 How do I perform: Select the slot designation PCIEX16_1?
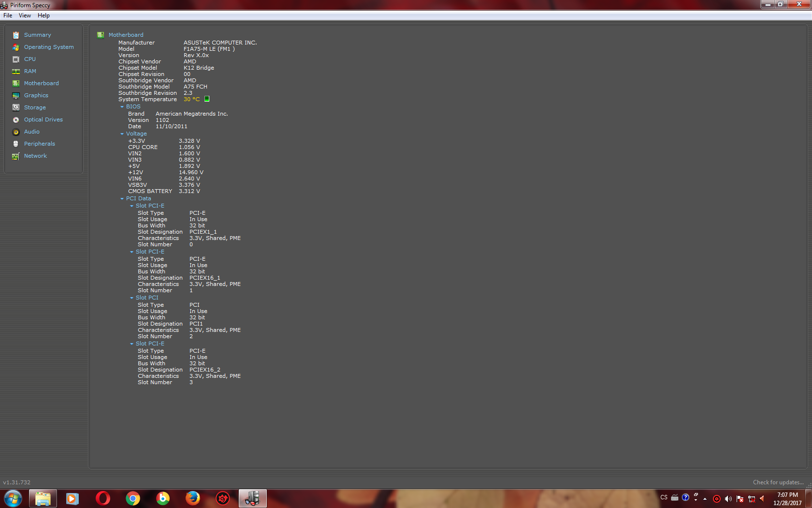click(x=205, y=278)
